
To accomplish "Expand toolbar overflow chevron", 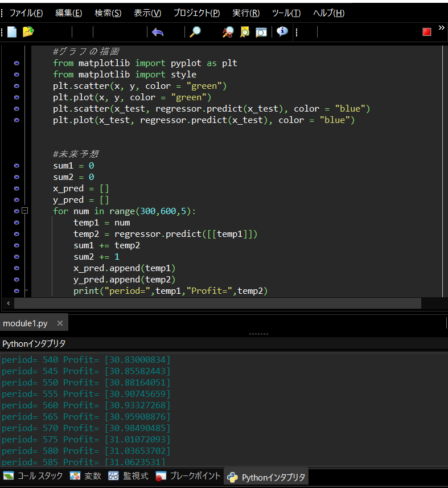I will click(442, 28).
